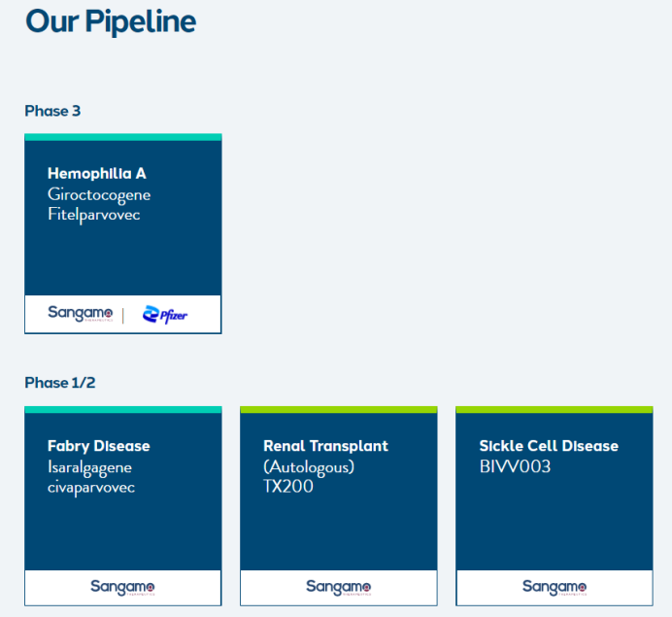
Task: Click the Isaralgagene civaparvovec drug name
Action: (91, 477)
